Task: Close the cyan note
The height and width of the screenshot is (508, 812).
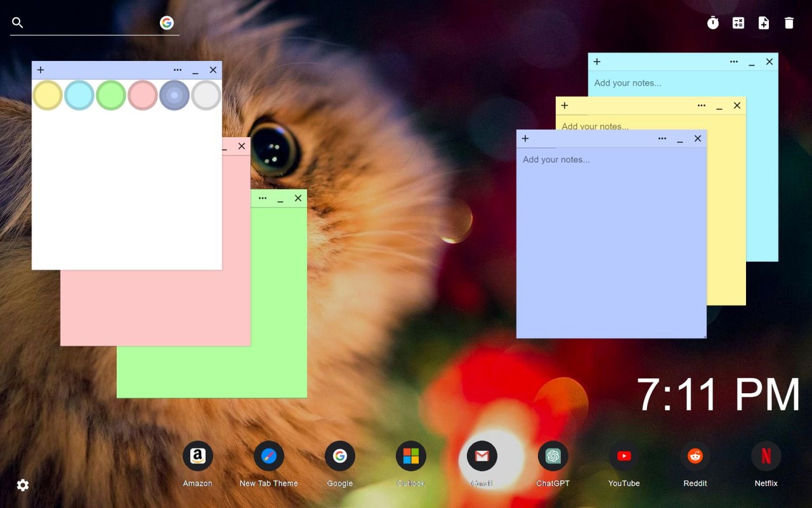Action: (769, 62)
